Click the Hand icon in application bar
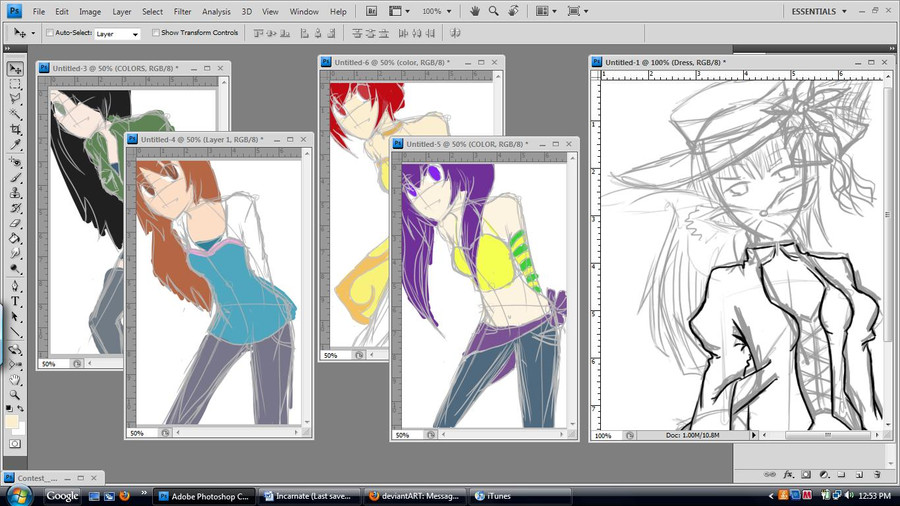 point(475,11)
